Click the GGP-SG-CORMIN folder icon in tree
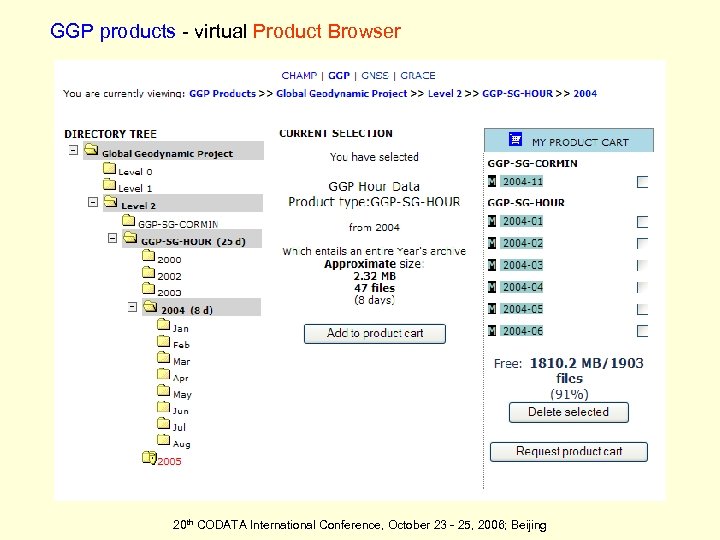The image size is (720, 540). point(129,220)
